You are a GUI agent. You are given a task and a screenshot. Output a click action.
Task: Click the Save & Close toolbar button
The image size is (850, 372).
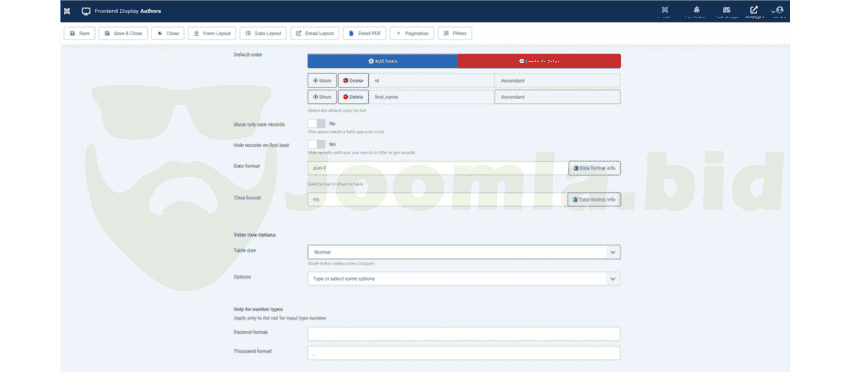tap(123, 34)
